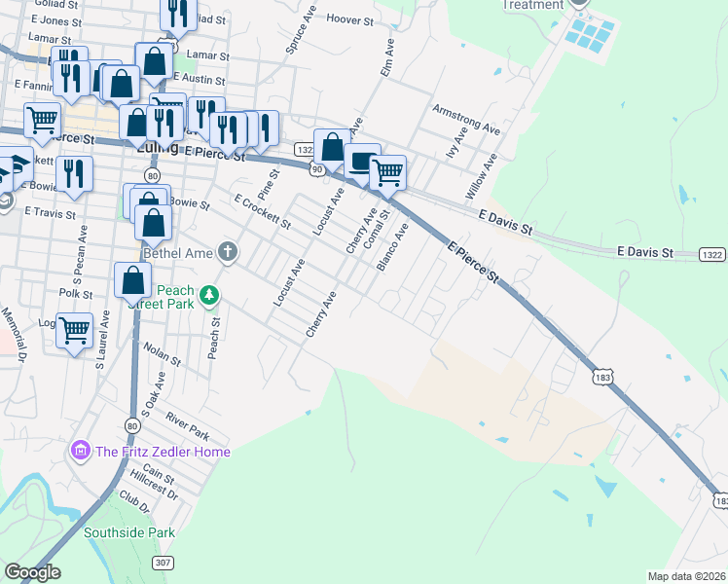Click the Willow Ave street label
Image resolution: width=728 pixels, height=584 pixels.
[481, 176]
